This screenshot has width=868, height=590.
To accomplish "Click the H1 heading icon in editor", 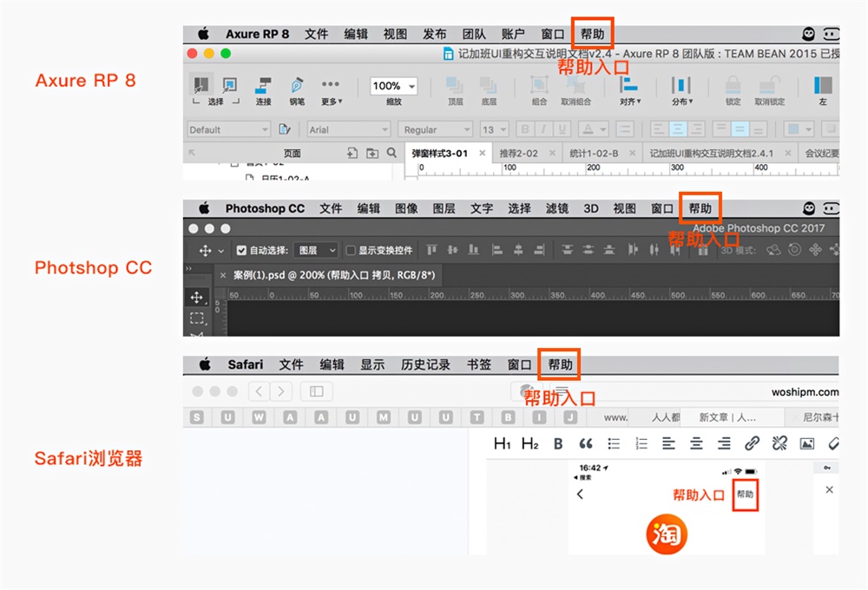I will [502, 443].
